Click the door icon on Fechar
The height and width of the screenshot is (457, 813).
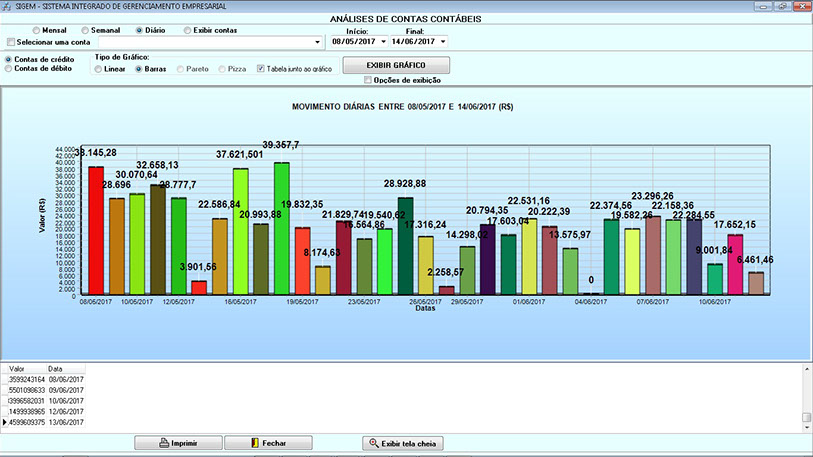coord(254,442)
